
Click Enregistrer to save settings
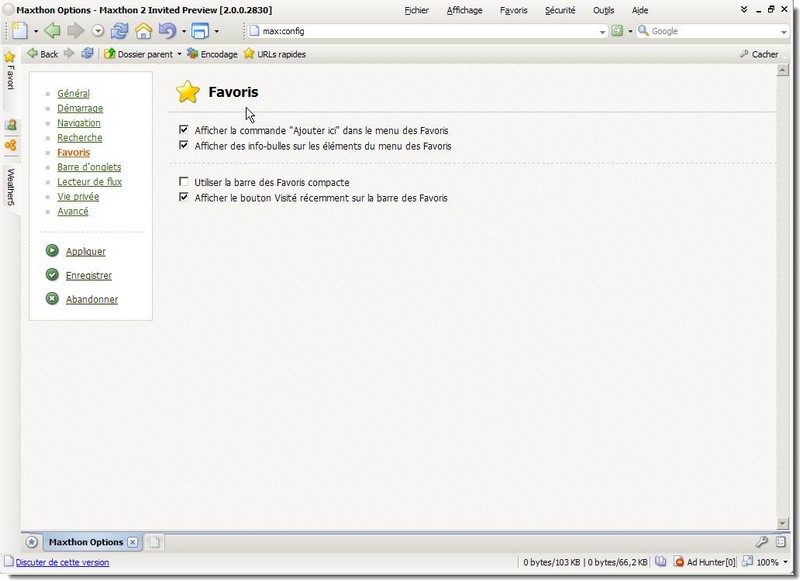[x=89, y=275]
